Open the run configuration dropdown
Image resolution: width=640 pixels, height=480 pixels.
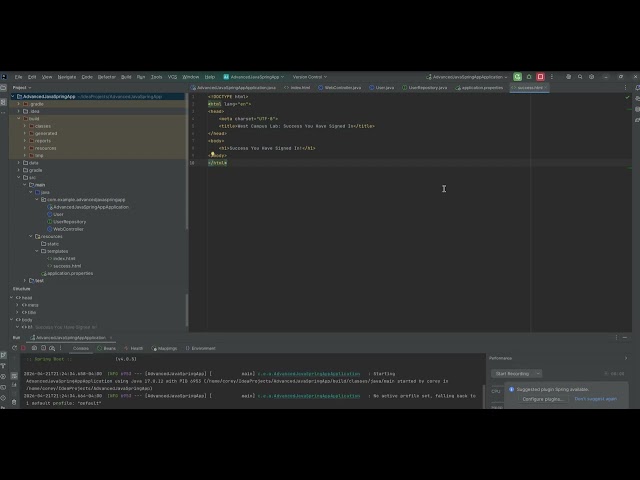click(467, 77)
